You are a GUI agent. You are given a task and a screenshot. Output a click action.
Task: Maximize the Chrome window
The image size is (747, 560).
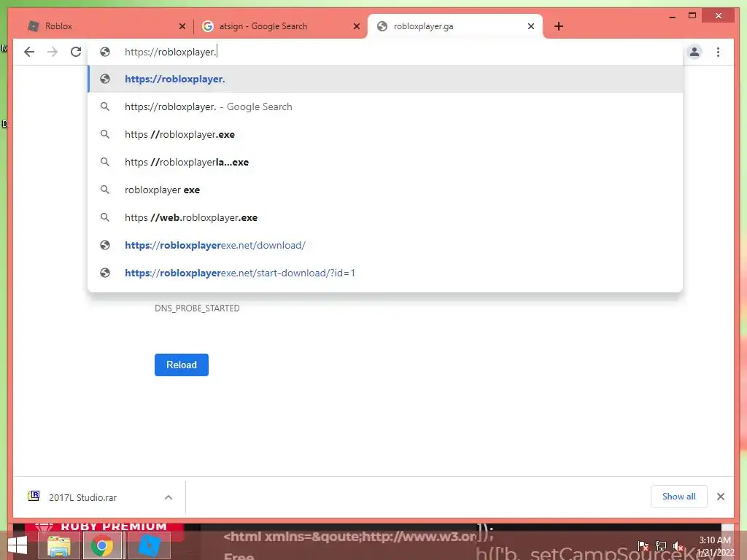692,16
